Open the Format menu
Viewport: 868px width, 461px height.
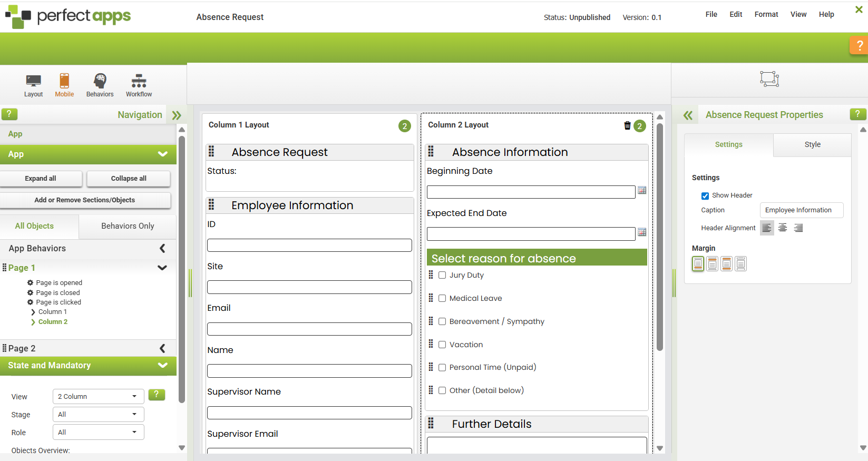tap(766, 14)
